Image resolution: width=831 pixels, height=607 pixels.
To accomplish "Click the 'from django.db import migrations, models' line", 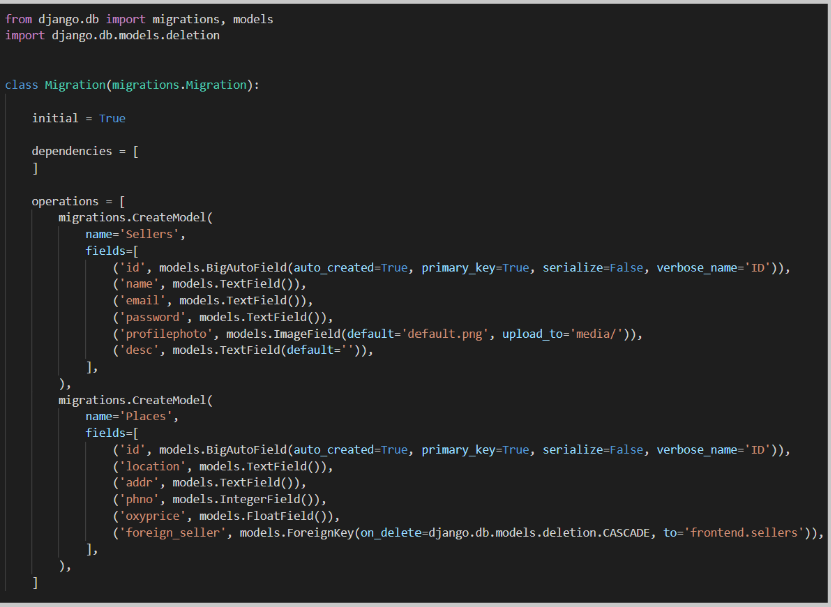I will (139, 19).
